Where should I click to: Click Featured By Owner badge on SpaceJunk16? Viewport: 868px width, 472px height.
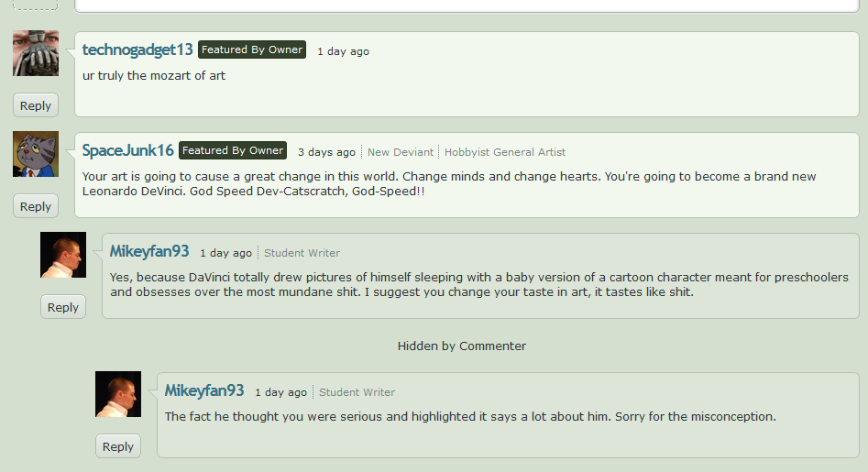tap(233, 150)
